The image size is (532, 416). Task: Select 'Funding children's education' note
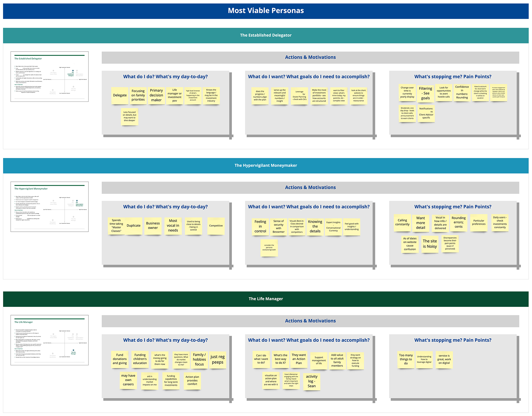(140, 359)
